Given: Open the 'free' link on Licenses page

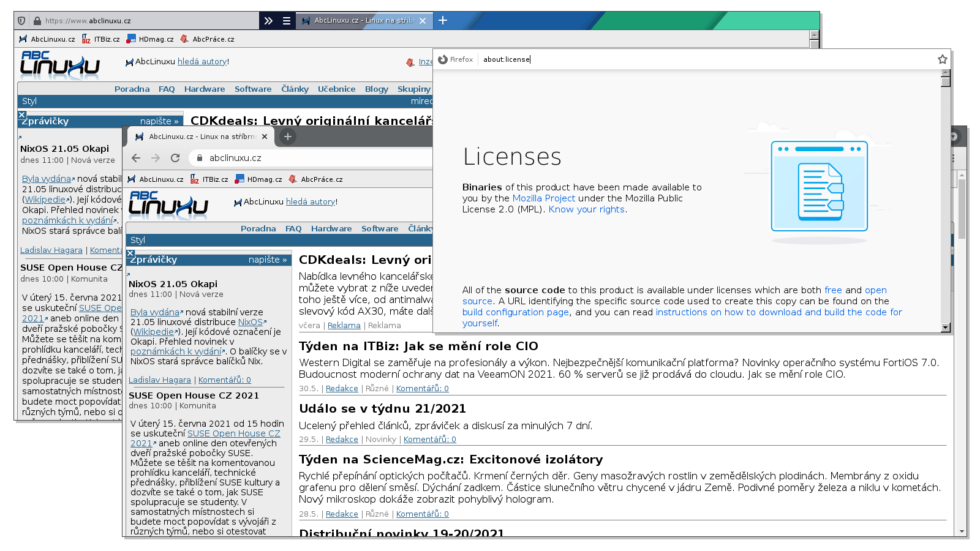Looking at the screenshot, I should (833, 290).
